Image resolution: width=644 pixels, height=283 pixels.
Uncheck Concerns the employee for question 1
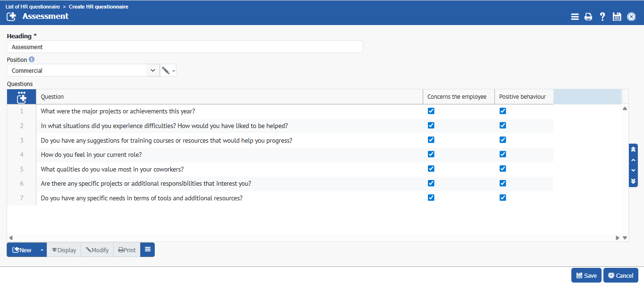coord(431,111)
